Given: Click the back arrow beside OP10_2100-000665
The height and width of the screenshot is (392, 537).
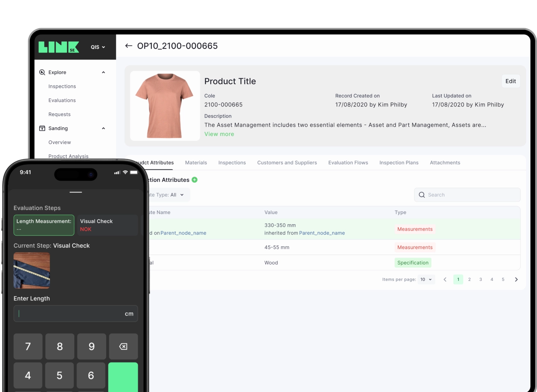Looking at the screenshot, I should 128,45.
